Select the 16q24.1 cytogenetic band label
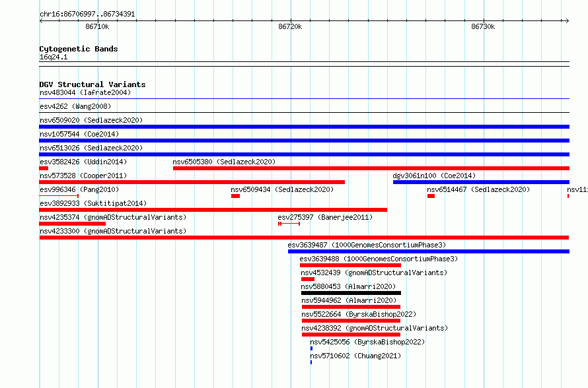Image resolution: width=588 pixels, height=388 pixels. [54, 57]
